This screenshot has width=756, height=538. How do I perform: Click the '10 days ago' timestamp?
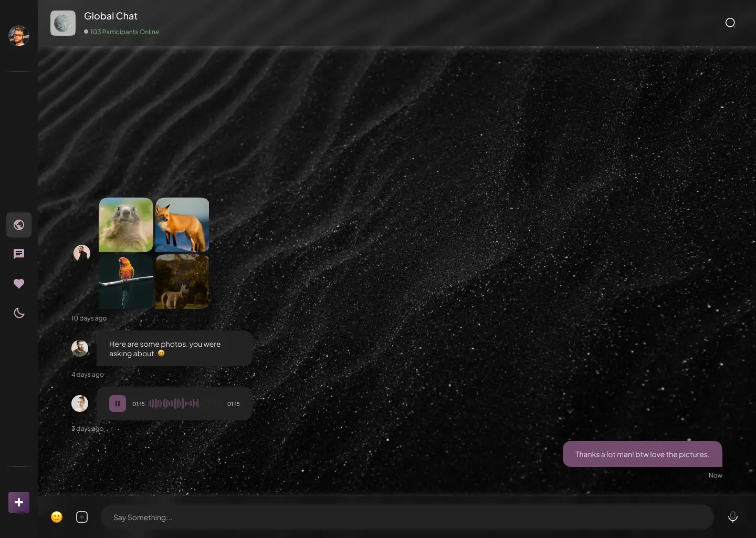(89, 318)
